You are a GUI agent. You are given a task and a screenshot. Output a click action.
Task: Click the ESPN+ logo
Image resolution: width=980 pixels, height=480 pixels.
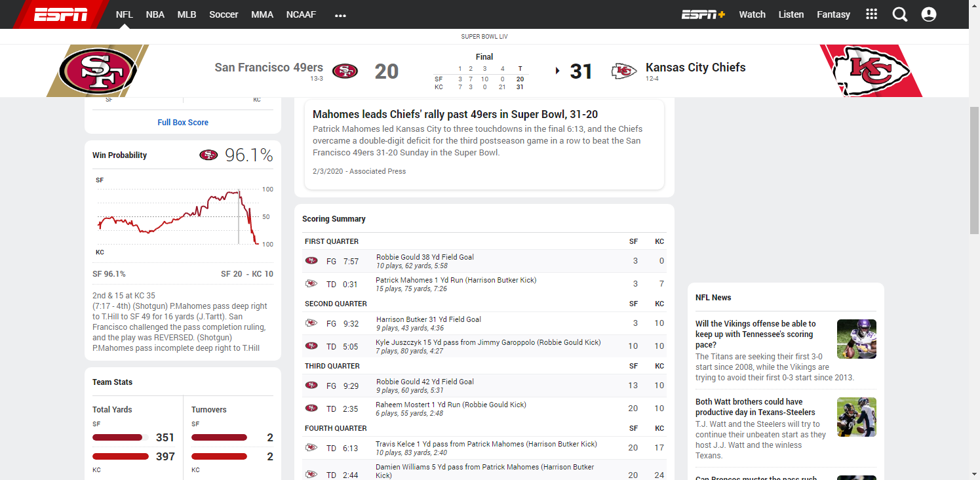tap(703, 14)
